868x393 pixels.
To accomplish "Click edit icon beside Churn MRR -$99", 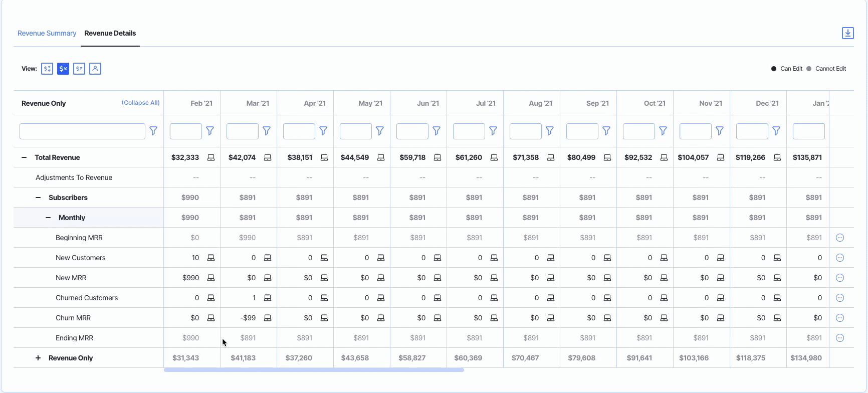I will [x=268, y=318].
